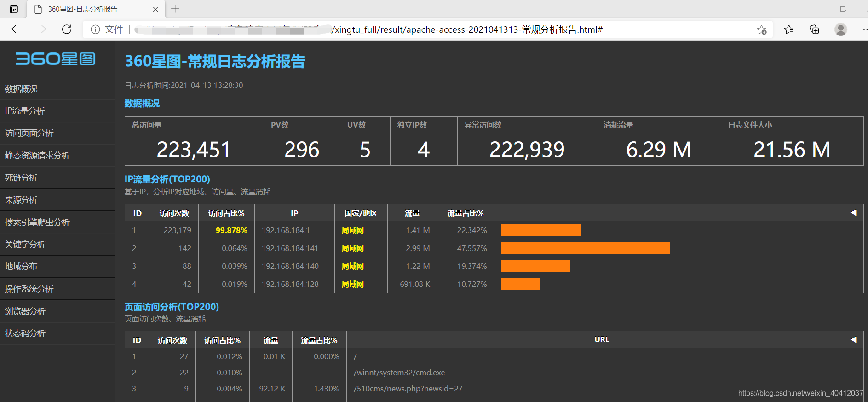
Task: Open the collections icon
Action: click(x=814, y=29)
